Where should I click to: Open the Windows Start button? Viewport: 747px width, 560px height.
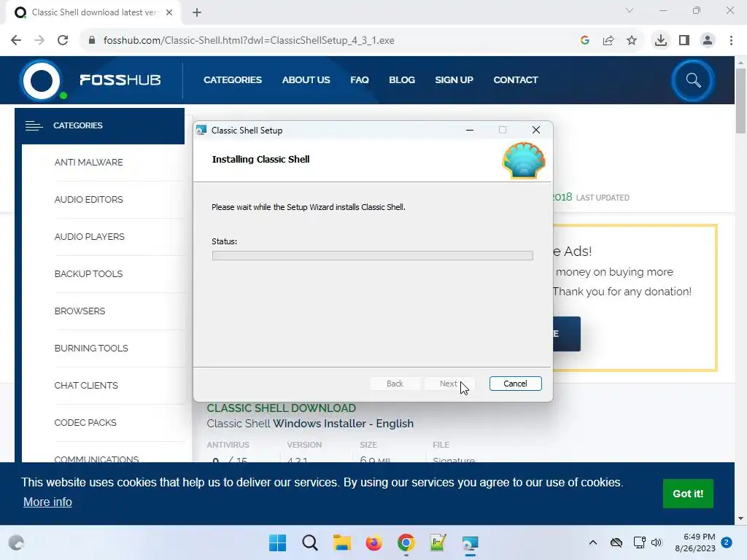pyautogui.click(x=277, y=542)
